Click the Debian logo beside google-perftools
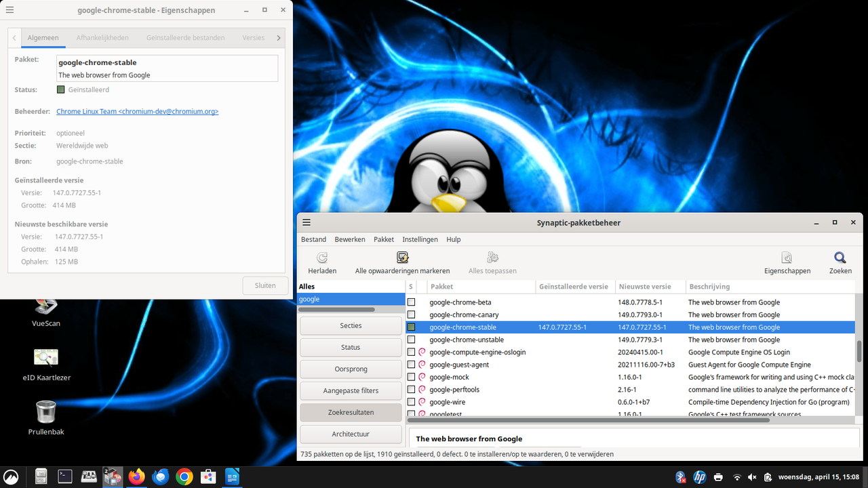This screenshot has width=868, height=488. coord(422,390)
